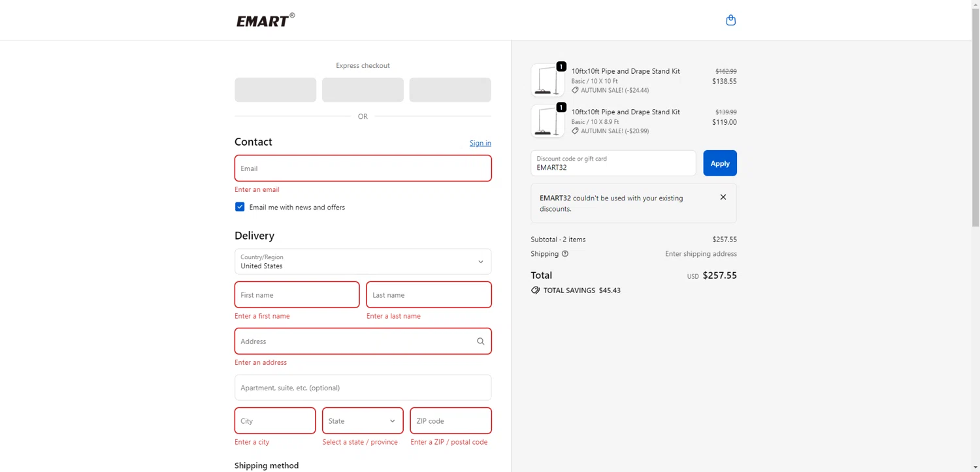This screenshot has height=472, width=980.
Task: Click the Sign in link
Action: (x=480, y=143)
